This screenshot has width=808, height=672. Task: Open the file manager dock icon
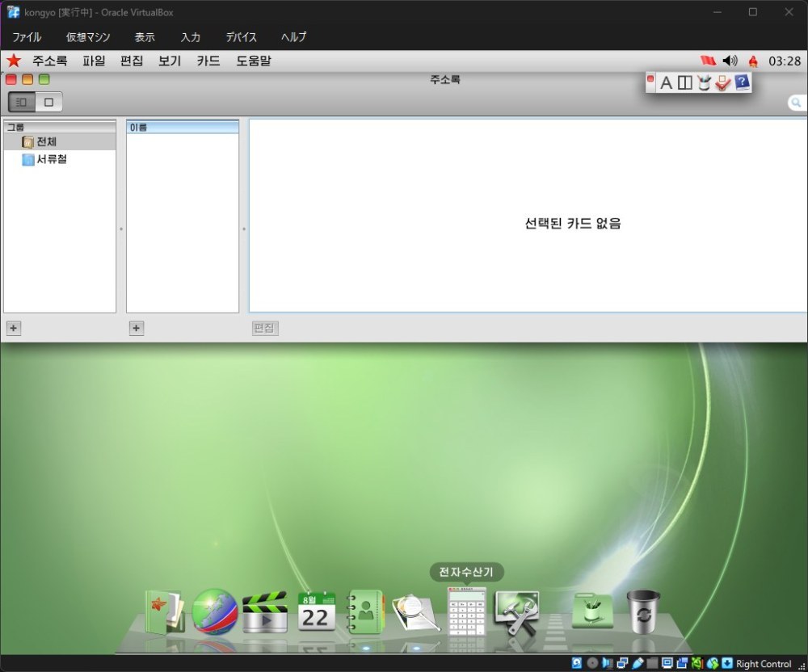point(165,612)
